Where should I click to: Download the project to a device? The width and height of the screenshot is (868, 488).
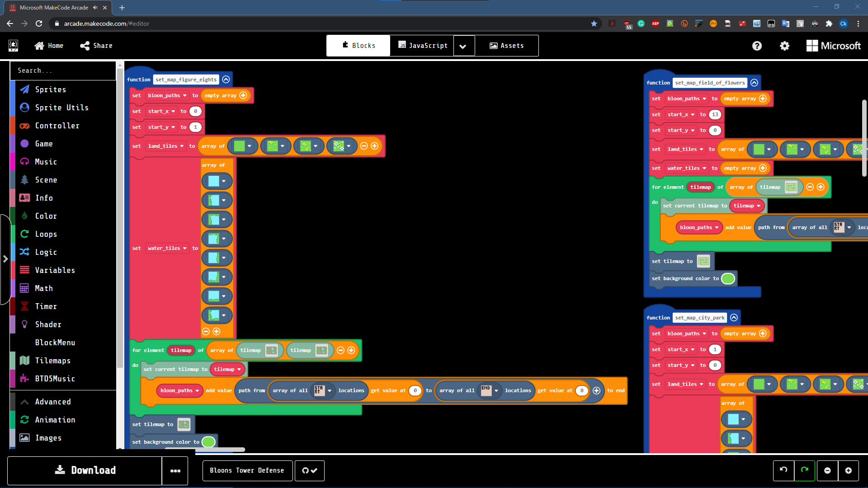[x=84, y=470]
